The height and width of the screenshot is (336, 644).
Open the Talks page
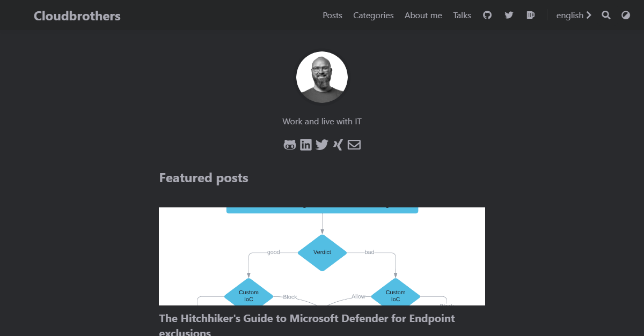pyautogui.click(x=462, y=15)
